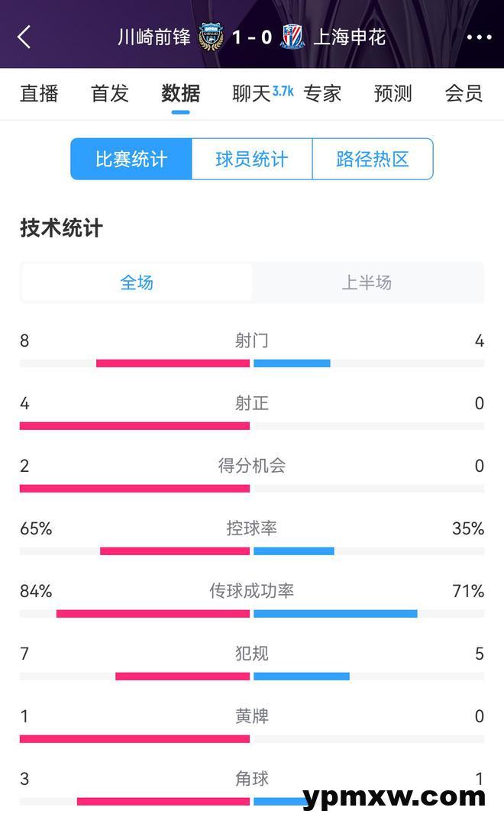This screenshot has height=830, width=504.
Task: Tap the 控球率 possession bar
Action: tap(252, 551)
